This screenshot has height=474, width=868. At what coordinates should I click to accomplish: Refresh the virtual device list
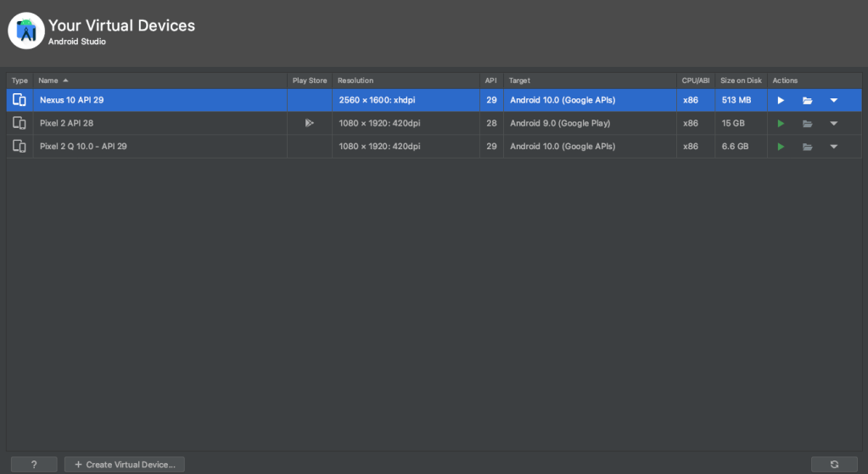click(x=834, y=464)
